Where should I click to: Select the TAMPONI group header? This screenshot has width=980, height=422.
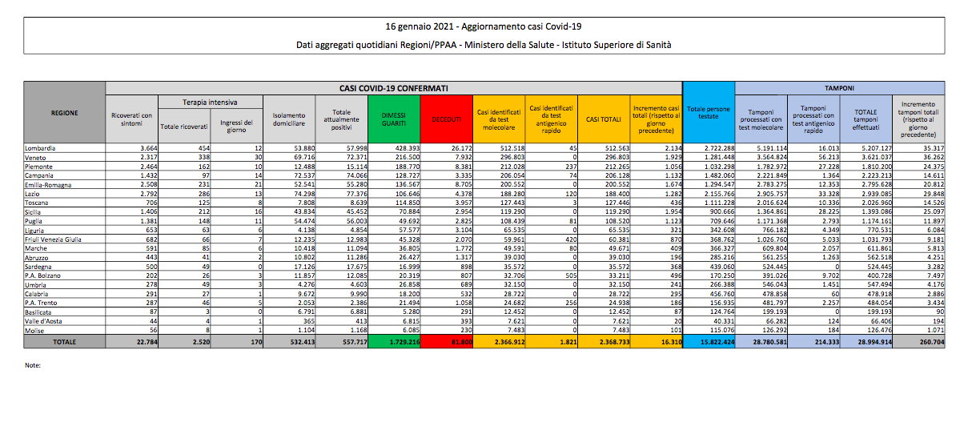pos(839,86)
